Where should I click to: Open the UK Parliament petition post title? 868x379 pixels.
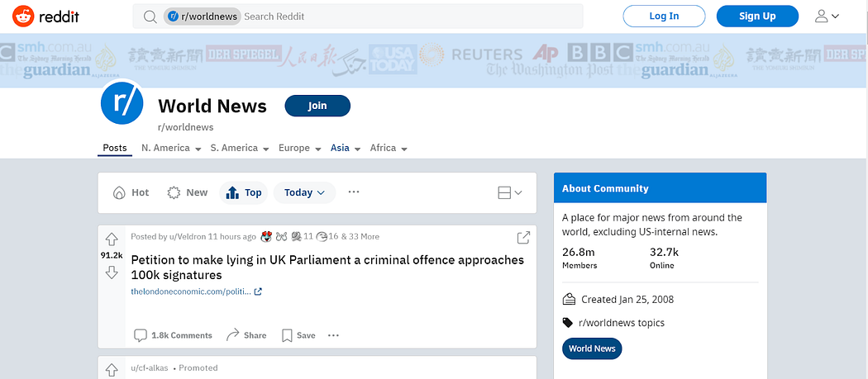pyautogui.click(x=327, y=268)
